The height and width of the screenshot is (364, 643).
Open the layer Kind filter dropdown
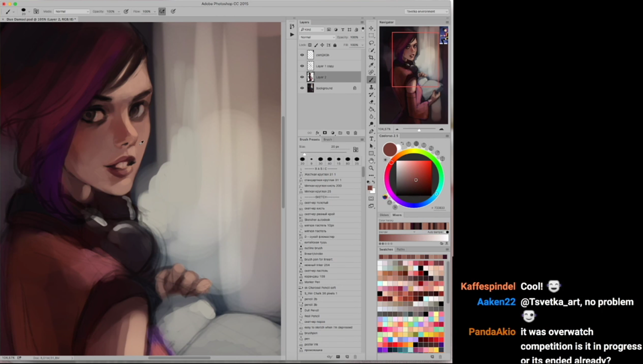312,30
